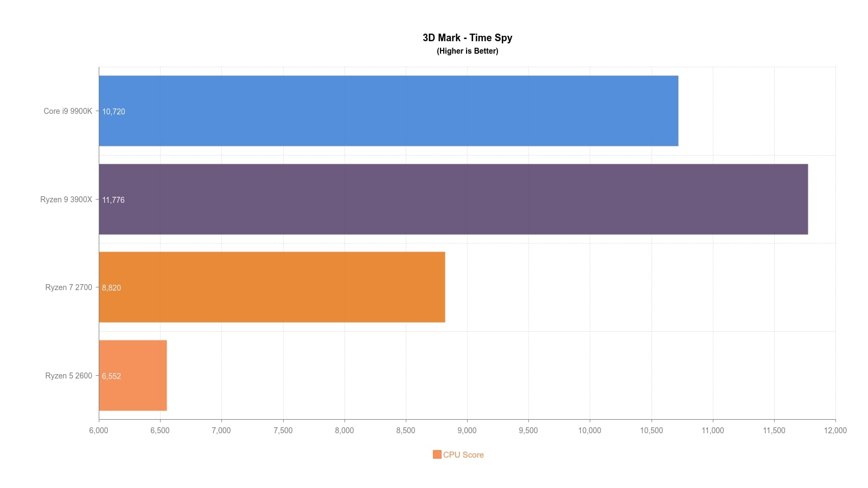
Task: Click the 3D Mark - Time Spy title
Action: click(467, 37)
